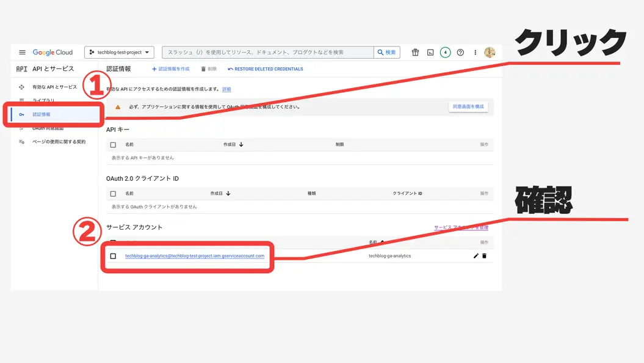The height and width of the screenshot is (363, 644).
Task: Open the techblog-ga-analytics service account email link
Action: [x=195, y=255]
